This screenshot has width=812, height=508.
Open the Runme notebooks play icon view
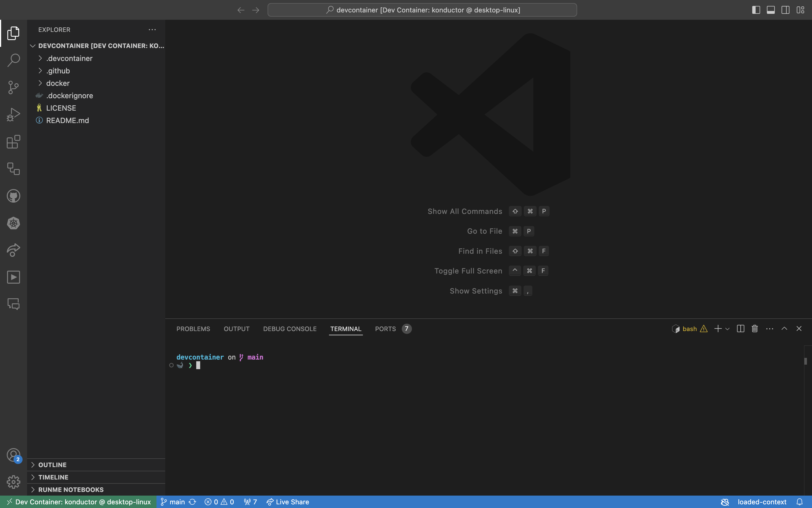[x=14, y=277]
